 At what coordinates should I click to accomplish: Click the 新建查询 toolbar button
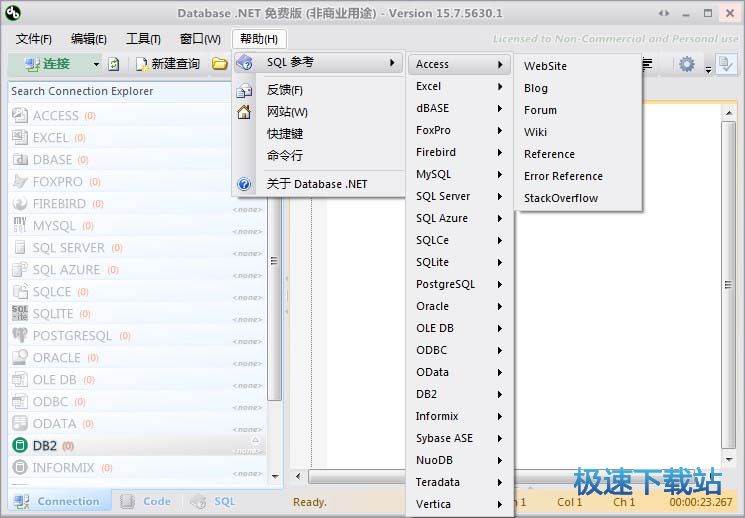pos(168,64)
